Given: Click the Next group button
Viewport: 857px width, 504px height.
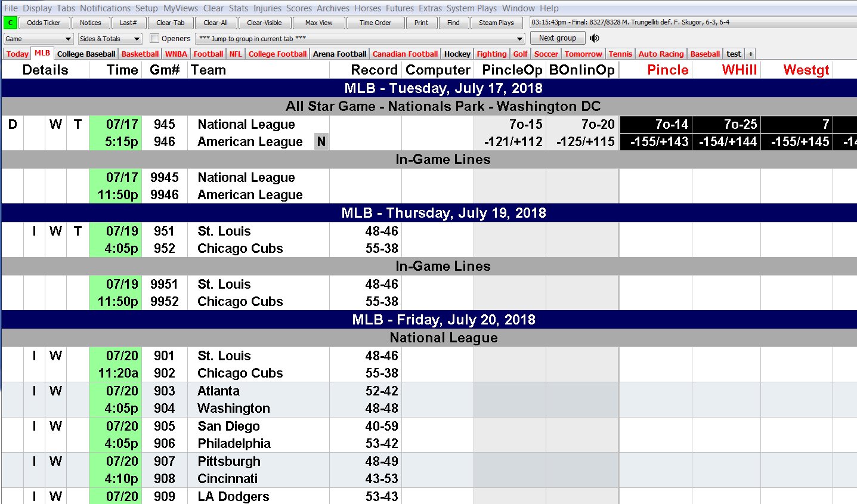Looking at the screenshot, I should click(x=556, y=38).
